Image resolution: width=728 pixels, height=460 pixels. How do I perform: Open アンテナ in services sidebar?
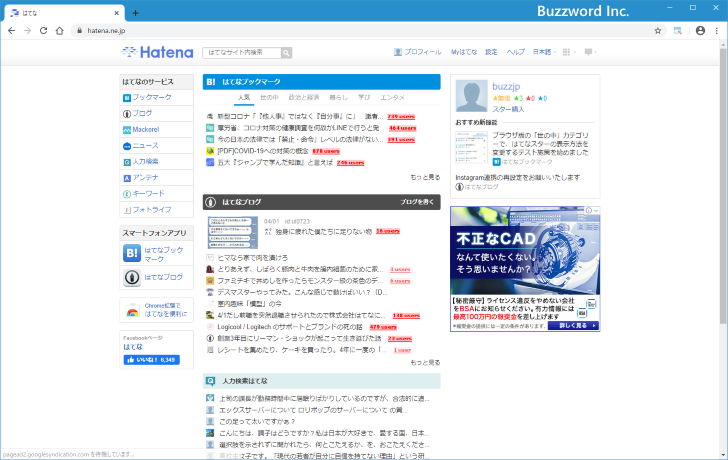point(156,178)
